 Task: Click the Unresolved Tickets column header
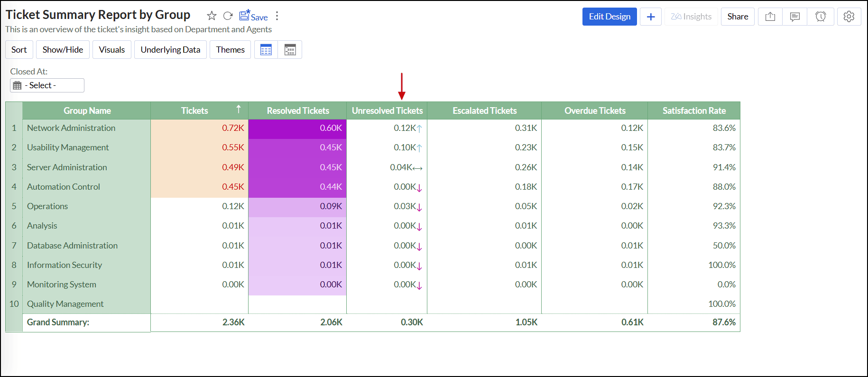(x=387, y=110)
